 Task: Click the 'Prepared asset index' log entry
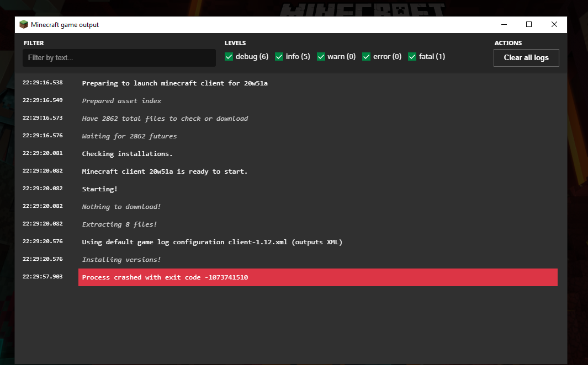[121, 101]
